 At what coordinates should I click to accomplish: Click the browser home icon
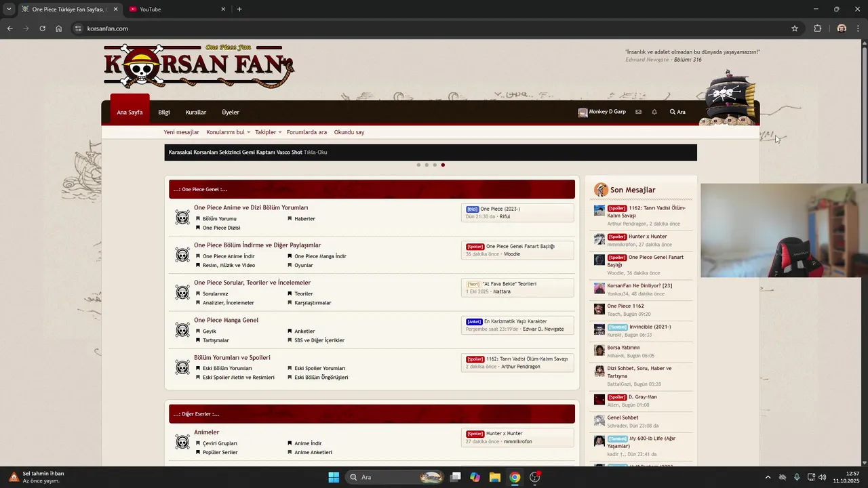tap(59, 28)
